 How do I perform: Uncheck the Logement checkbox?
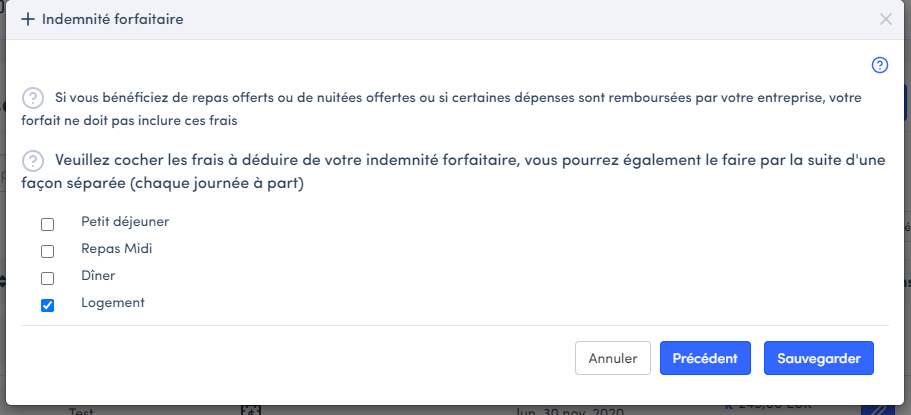(47, 305)
